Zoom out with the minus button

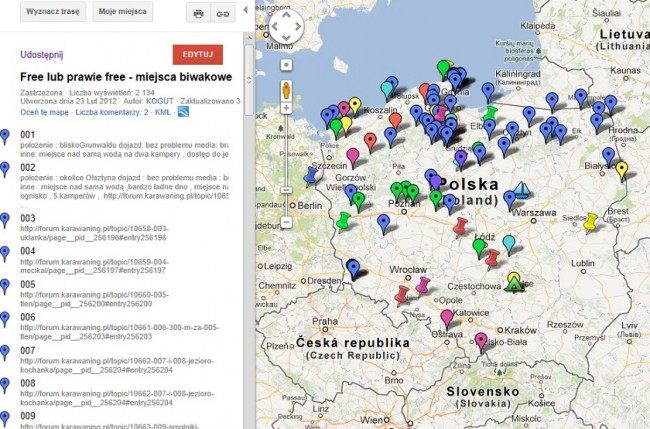pyautogui.click(x=286, y=223)
